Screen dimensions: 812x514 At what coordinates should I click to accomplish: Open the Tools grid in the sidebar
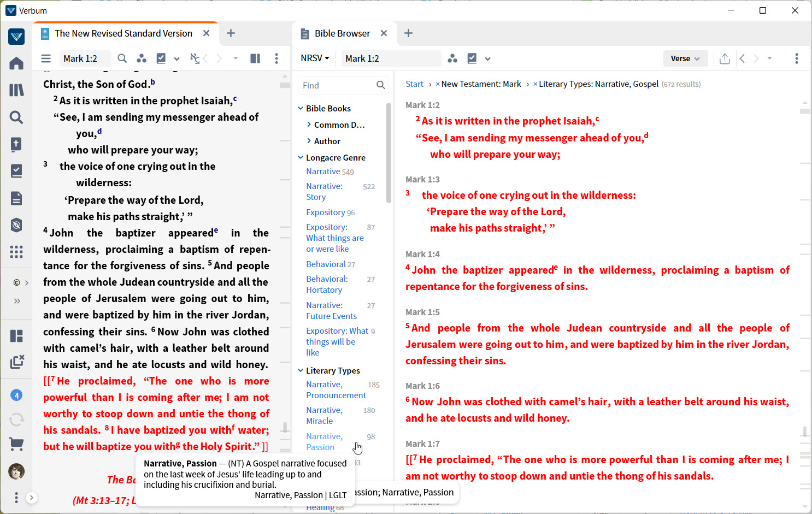(x=16, y=251)
